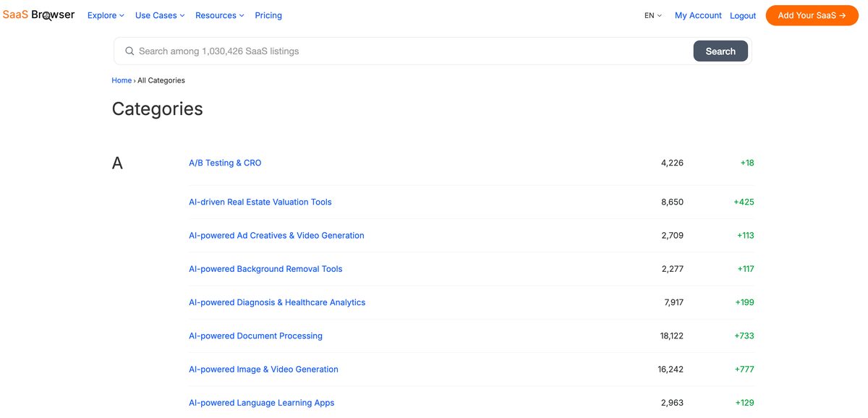
Task: Click the Add Your SaaS button
Action: tap(812, 14)
